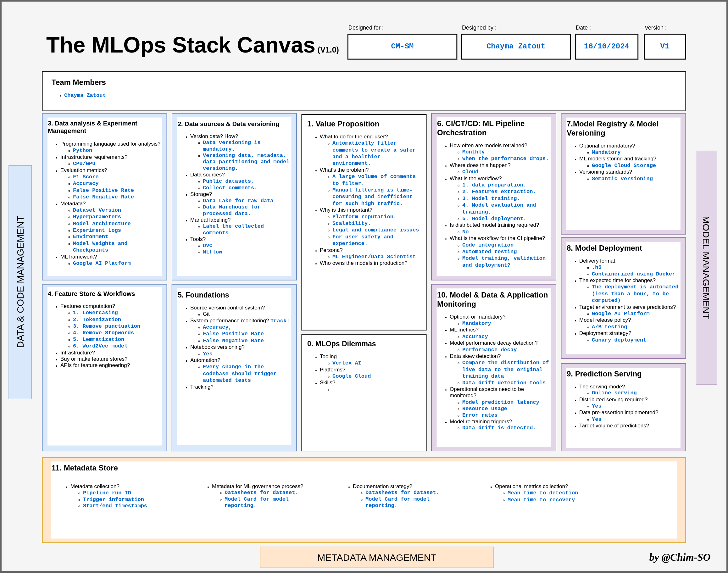Click 'Chayma Zatout' under Team Members
This screenshot has width=728, height=573.
[85, 95]
